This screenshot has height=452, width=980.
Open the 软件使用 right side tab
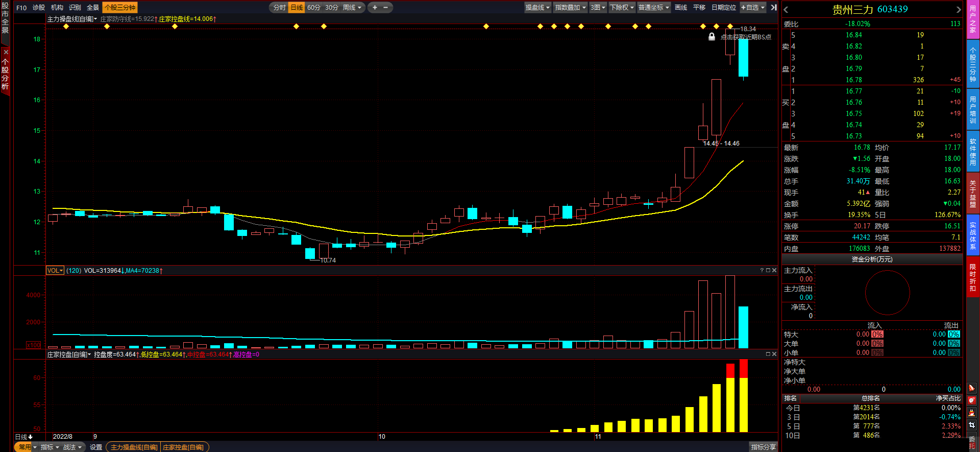972,152
